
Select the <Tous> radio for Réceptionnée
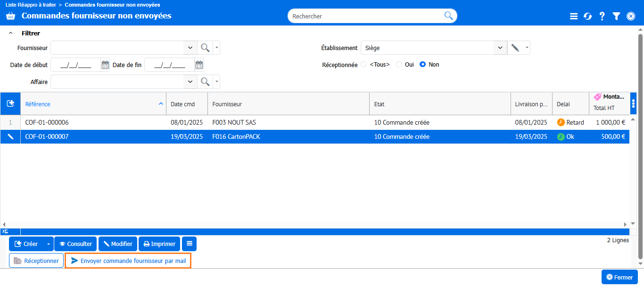pyautogui.click(x=363, y=65)
